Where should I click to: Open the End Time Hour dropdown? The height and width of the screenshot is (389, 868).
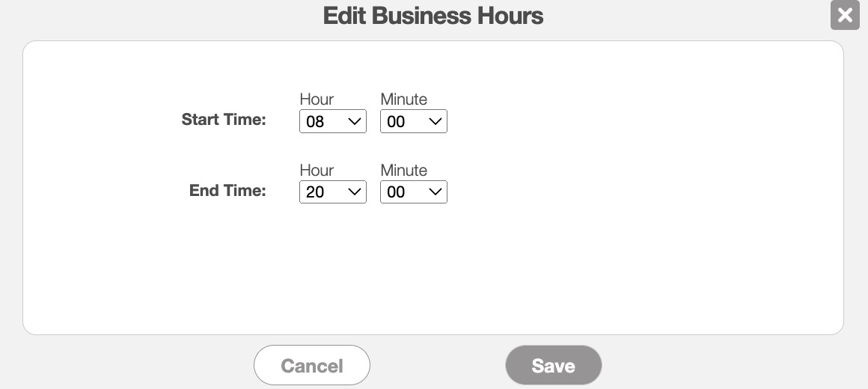coord(332,192)
